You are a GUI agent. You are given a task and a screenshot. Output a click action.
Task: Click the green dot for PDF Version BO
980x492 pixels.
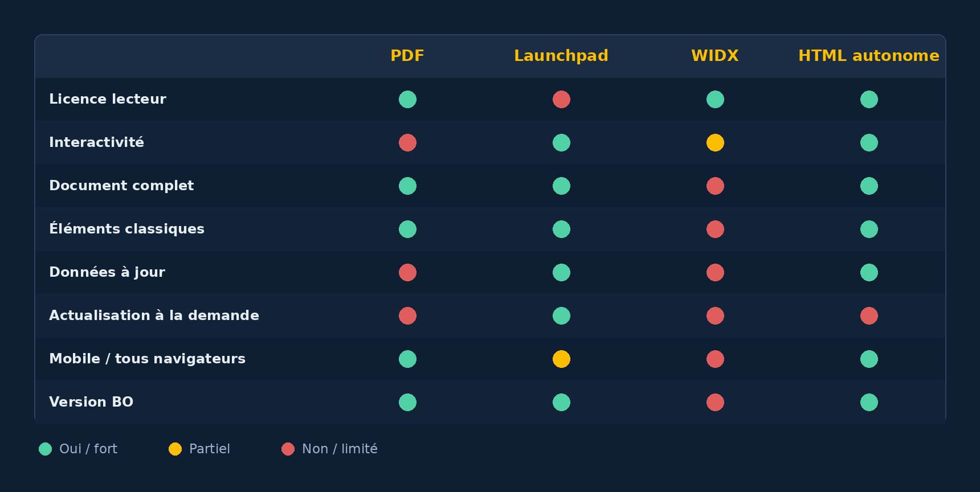[x=407, y=403]
